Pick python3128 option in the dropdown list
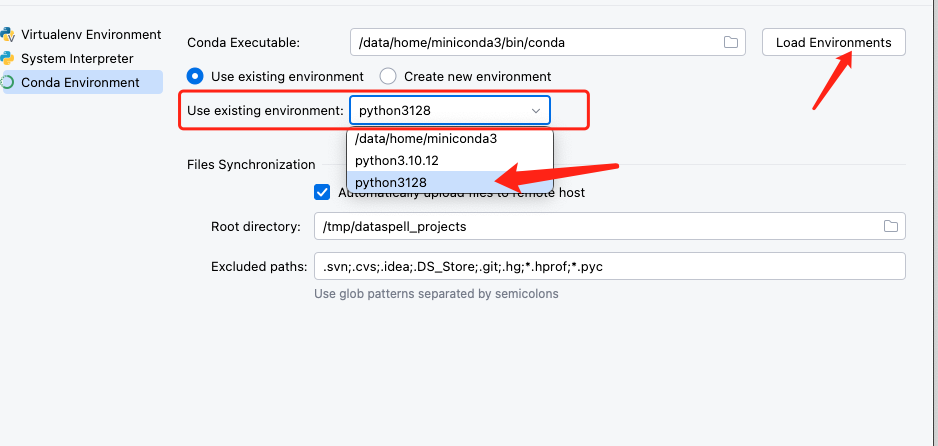Screen dimensions: 938x446 pos(391,182)
